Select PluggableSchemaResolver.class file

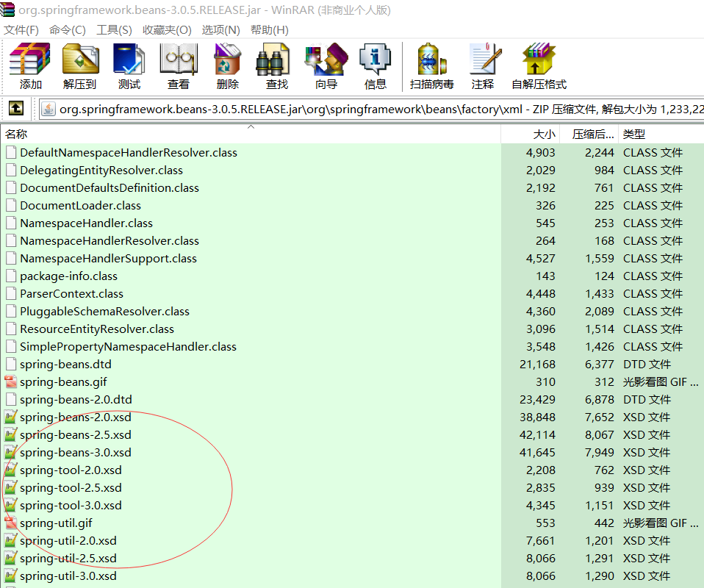pos(104,312)
